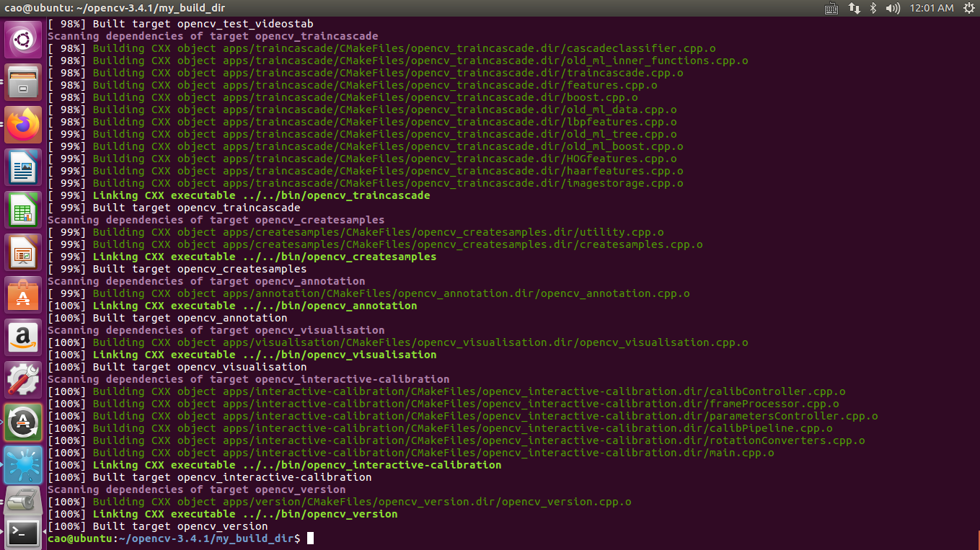Click 'Scanning dependencies of target opencv_interactive-calibration'
The width and height of the screenshot is (980, 550).
249,379
